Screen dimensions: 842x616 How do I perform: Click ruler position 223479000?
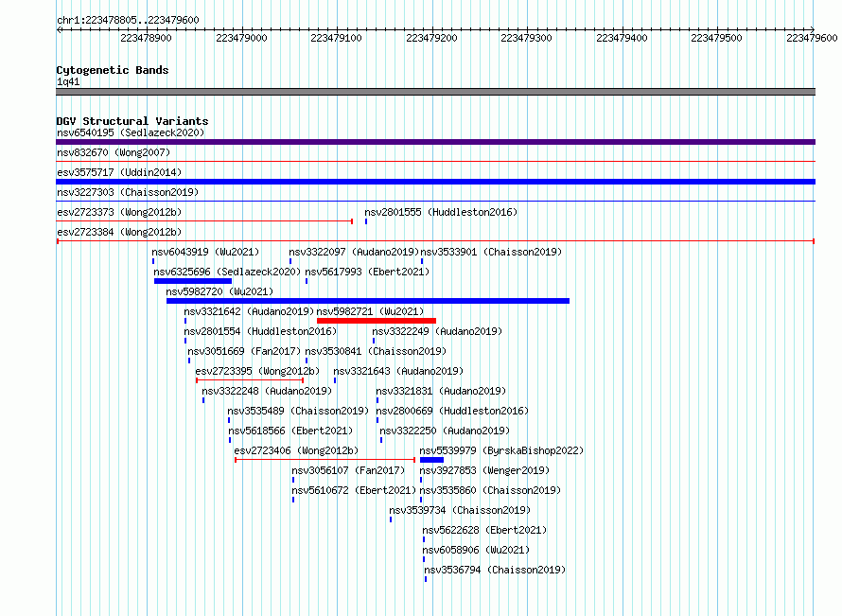coord(241,38)
